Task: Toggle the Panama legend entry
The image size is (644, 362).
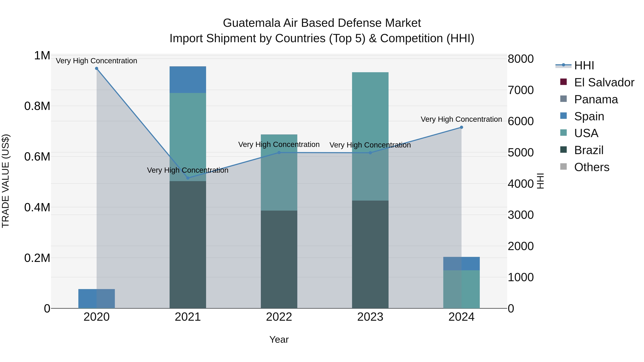Action: point(589,99)
